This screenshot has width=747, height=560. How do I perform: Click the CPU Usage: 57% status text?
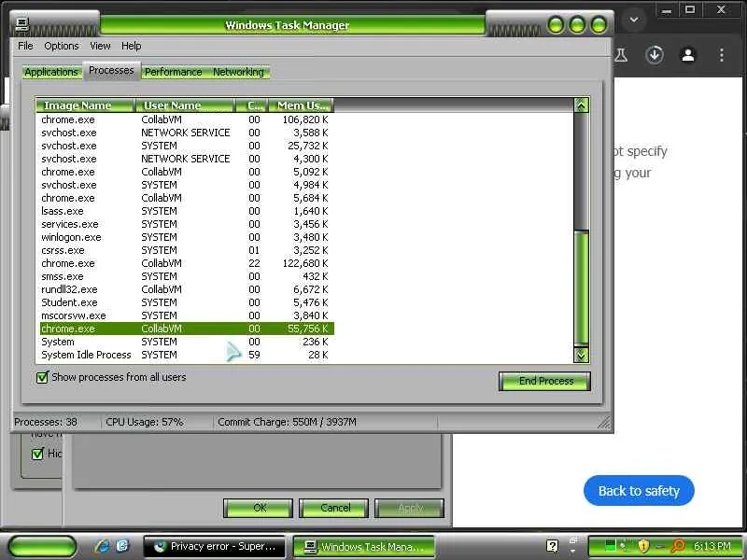[x=145, y=422]
